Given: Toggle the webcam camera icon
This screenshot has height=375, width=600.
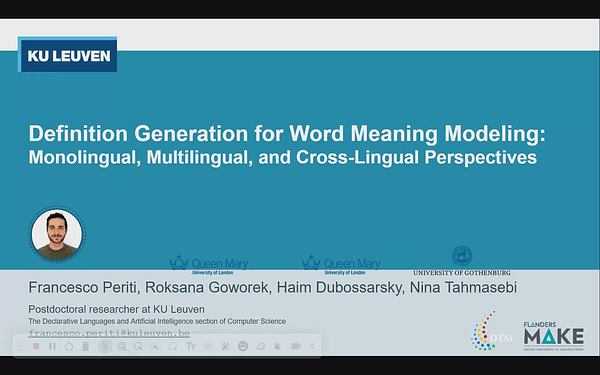Looking at the screenshot, I should pos(296,346).
